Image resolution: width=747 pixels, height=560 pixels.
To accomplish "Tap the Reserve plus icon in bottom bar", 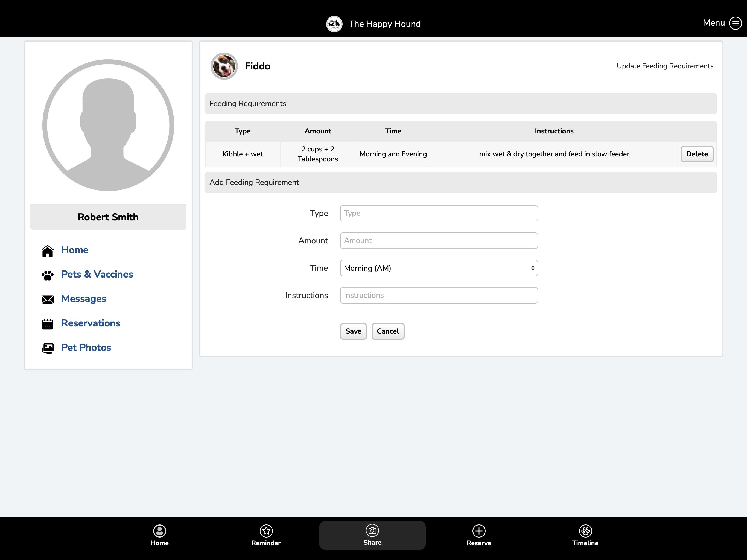I will pyautogui.click(x=479, y=531).
